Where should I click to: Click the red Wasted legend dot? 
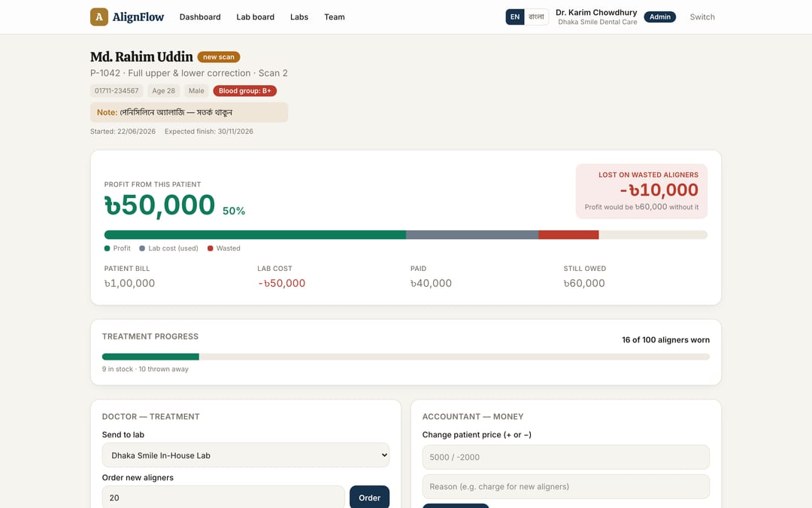(x=211, y=248)
